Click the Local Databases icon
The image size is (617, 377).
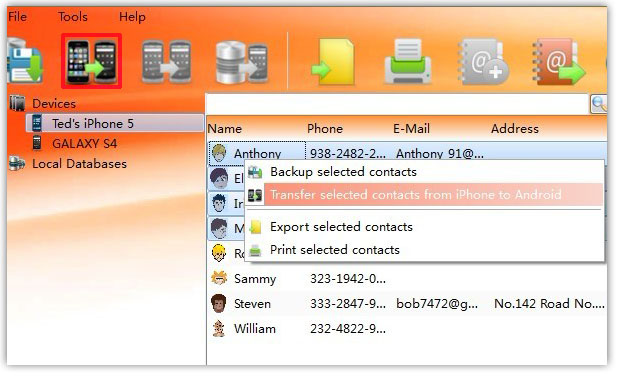[x=17, y=164]
